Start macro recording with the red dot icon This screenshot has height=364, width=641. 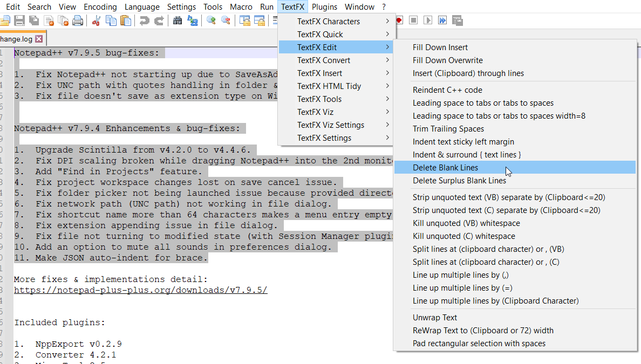pyautogui.click(x=399, y=20)
